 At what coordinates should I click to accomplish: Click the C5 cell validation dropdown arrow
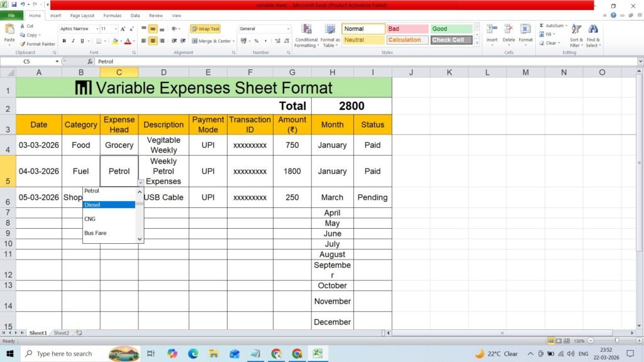tap(140, 183)
